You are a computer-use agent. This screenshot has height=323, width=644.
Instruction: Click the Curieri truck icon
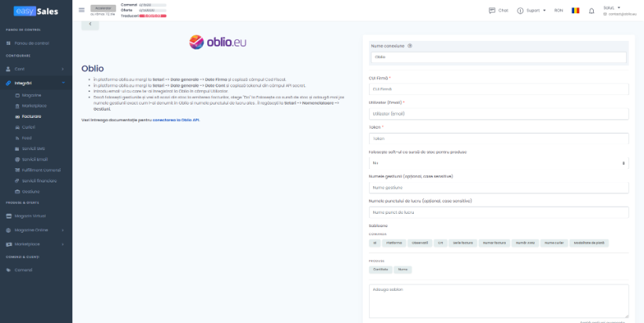pos(17,127)
